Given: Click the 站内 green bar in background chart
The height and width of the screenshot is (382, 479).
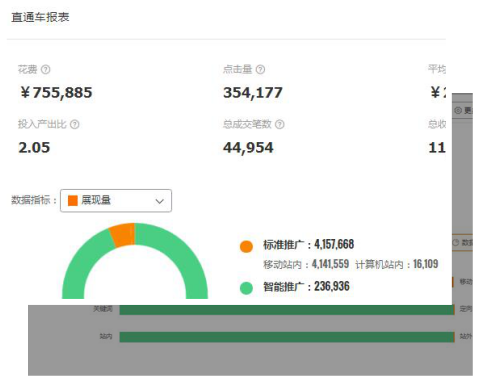Looking at the screenshot, I should pyautogui.click(x=287, y=337).
